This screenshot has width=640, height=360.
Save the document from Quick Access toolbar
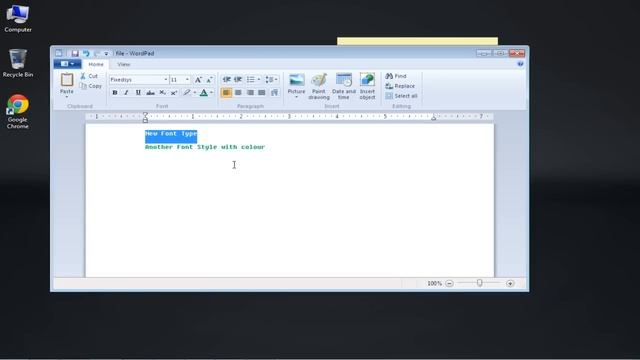75,53
